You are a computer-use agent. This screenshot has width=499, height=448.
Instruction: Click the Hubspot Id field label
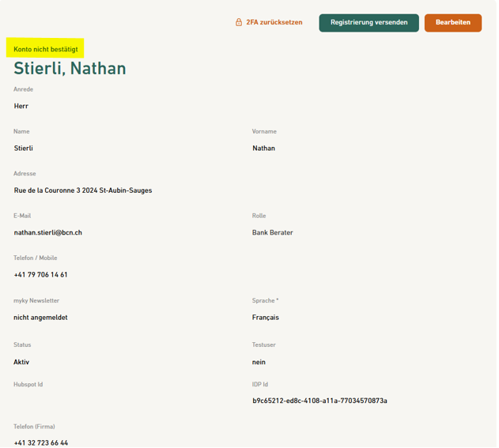[x=28, y=385]
